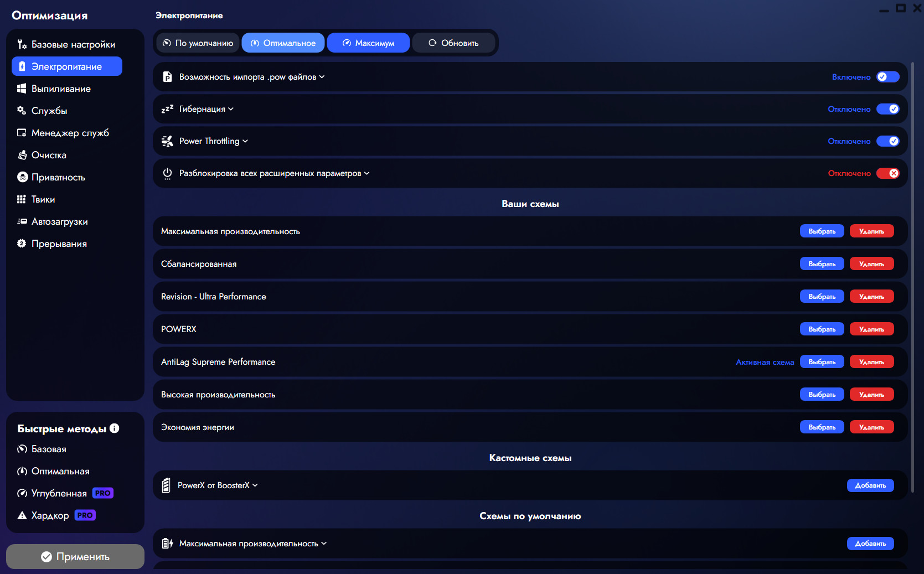The width and height of the screenshot is (924, 574).
Task: Click the gauge icon on Максимум preset
Action: coord(347,43)
